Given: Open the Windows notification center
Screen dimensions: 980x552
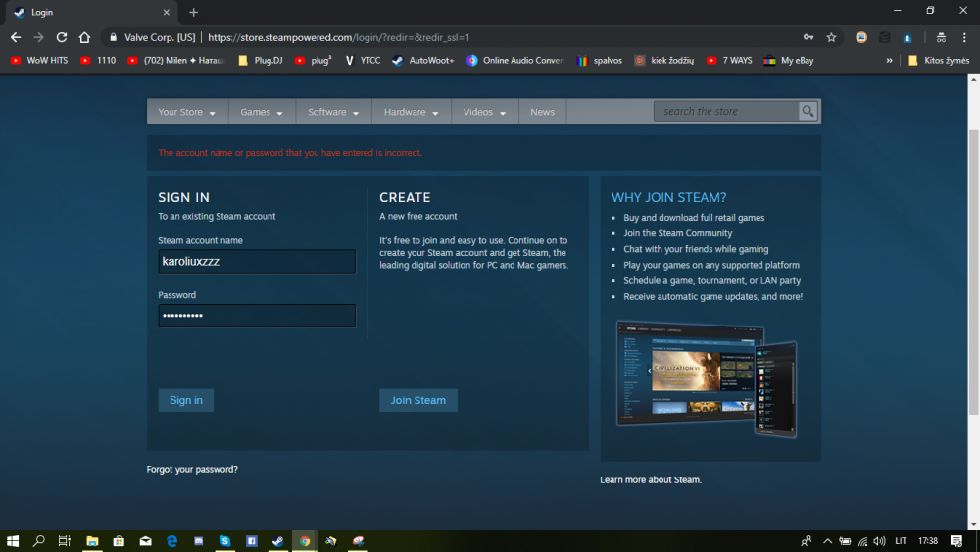Looking at the screenshot, I should tap(956, 541).
